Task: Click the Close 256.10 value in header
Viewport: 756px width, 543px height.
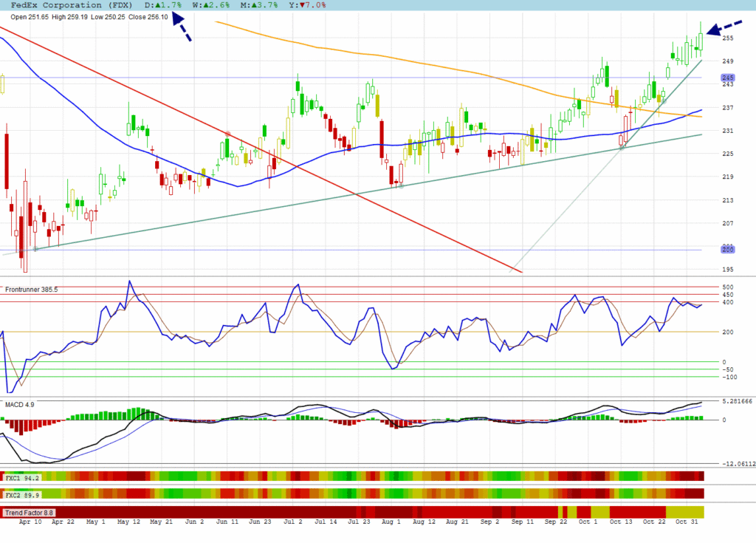Action: pos(148,16)
